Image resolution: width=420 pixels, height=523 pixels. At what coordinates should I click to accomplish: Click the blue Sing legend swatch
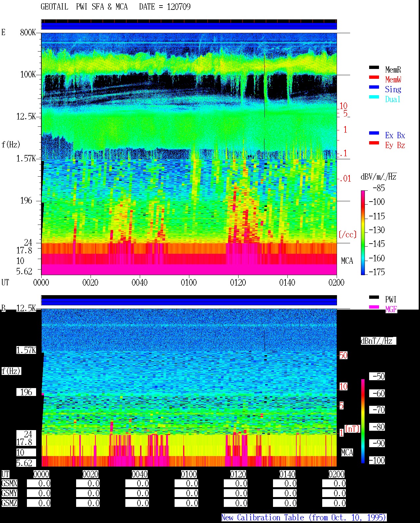374,87
